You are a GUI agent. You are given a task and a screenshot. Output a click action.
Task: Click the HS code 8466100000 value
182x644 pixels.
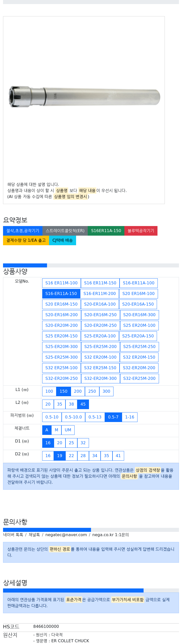click(46, 626)
